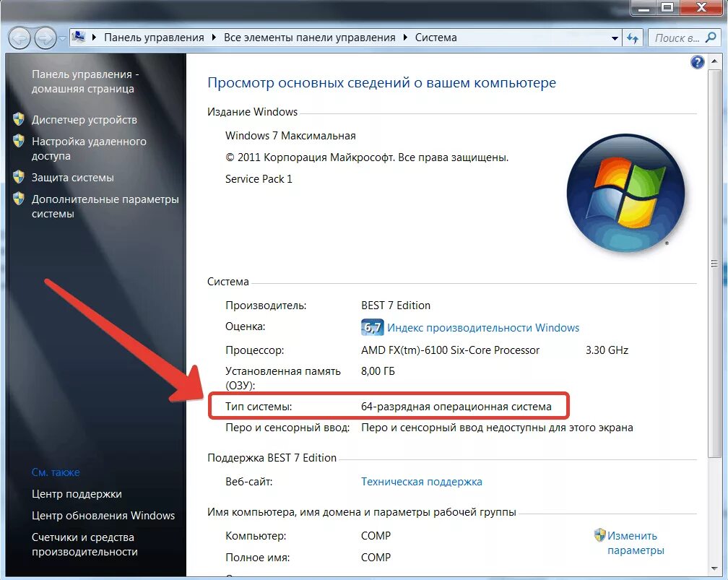
Task: Open Счетчики и средства производительности link
Action: [84, 544]
